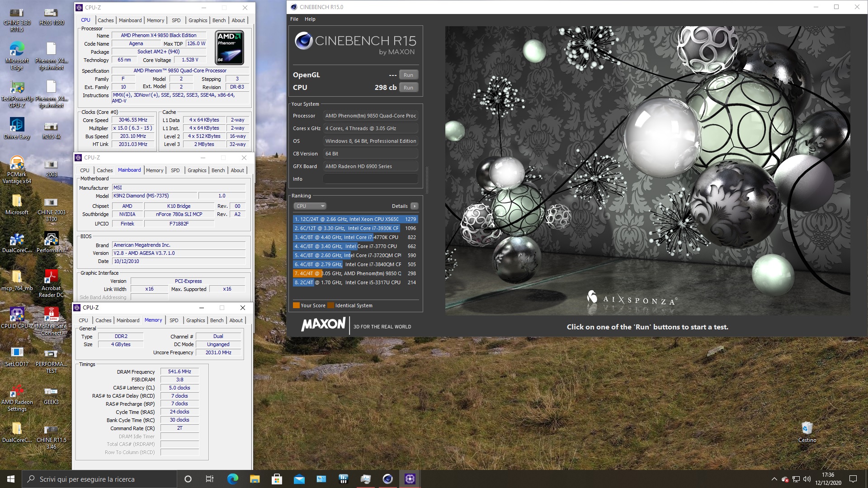Open the About tab in the top CPU-Z window
This screenshot has height=488, width=868.
point(238,20)
